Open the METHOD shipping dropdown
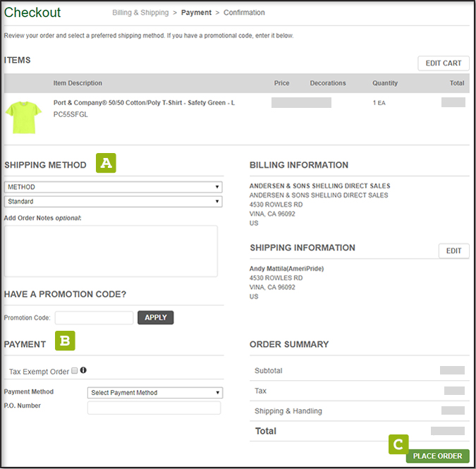 113,187
